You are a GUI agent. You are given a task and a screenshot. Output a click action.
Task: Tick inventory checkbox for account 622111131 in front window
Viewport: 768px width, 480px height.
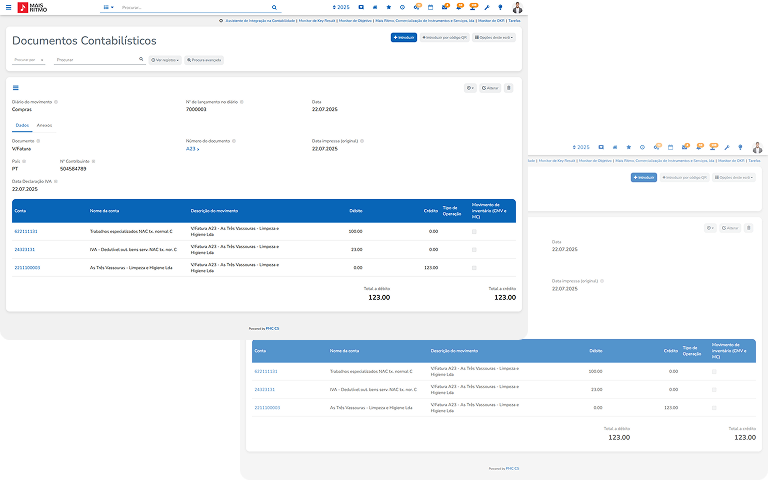[x=474, y=231]
